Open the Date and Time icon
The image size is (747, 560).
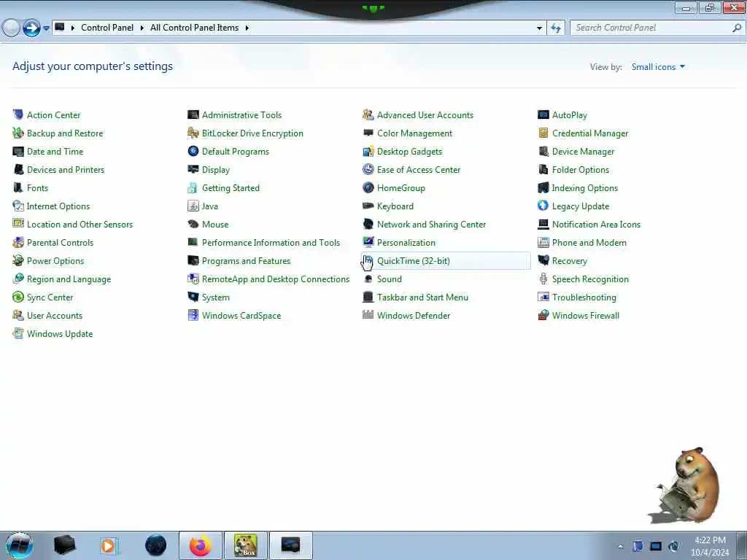tap(18, 152)
